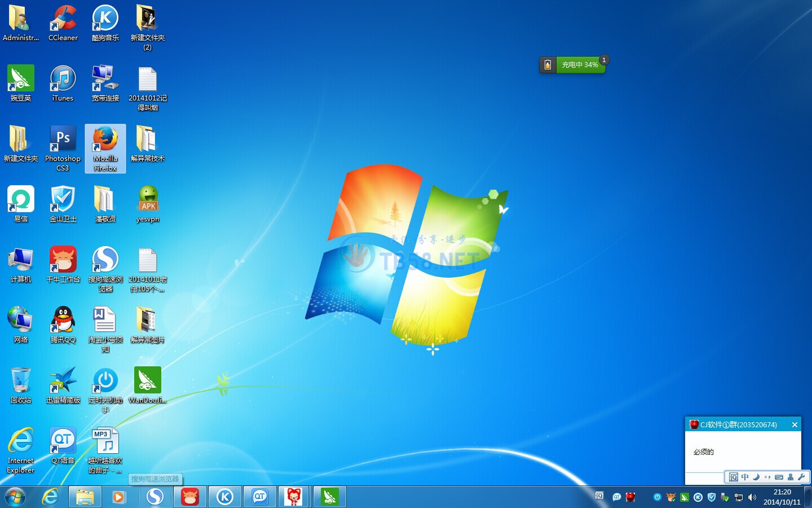Switch to Wandoujia taskbar button
Viewport: 812px width, 508px height.
coord(330,497)
